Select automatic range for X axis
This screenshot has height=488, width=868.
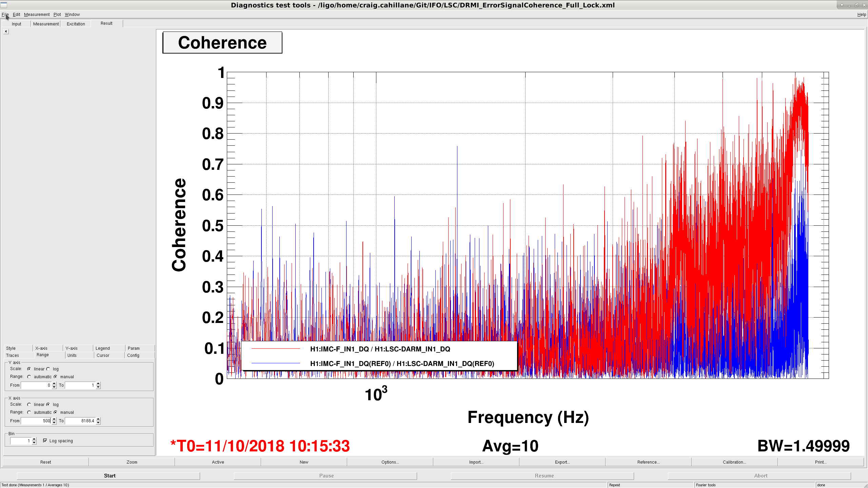coord(29,412)
